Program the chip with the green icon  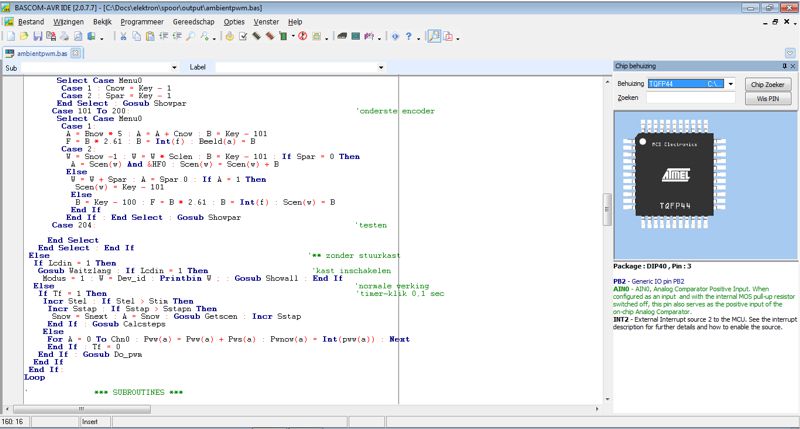coord(283,36)
